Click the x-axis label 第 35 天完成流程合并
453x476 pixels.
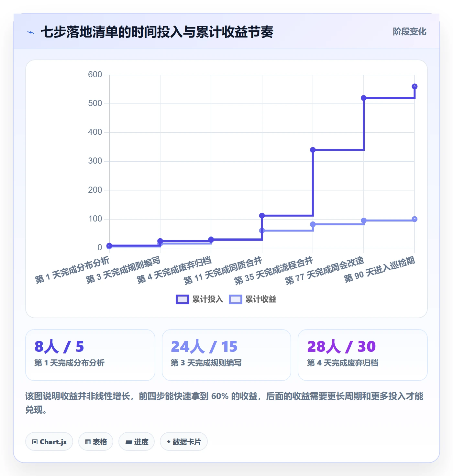click(274, 271)
